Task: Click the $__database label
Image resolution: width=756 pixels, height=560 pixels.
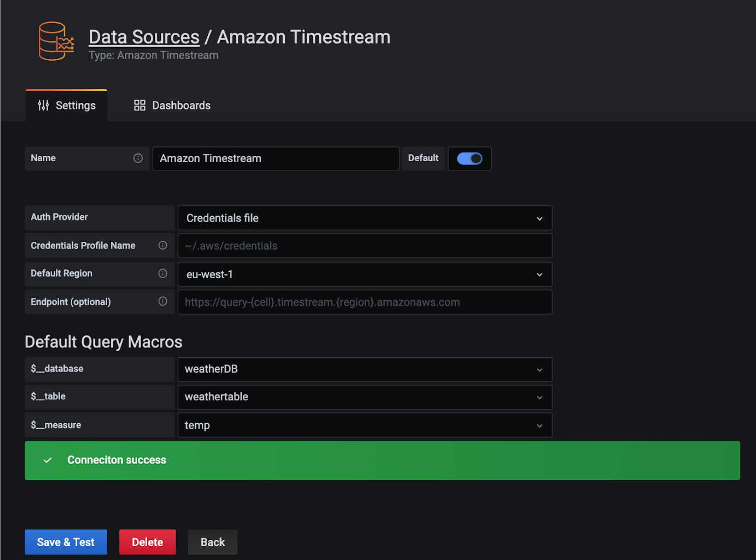Action: [x=57, y=368]
